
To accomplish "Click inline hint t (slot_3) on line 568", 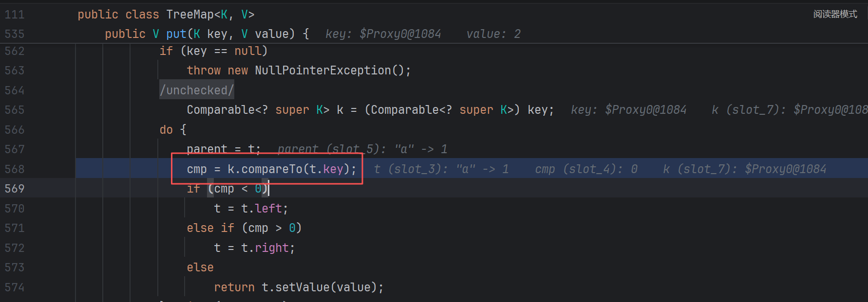I will click(441, 169).
